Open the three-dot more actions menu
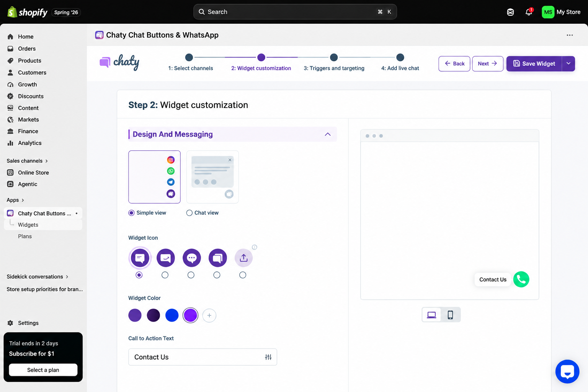Screen dimensions: 588x392 coord(570,35)
